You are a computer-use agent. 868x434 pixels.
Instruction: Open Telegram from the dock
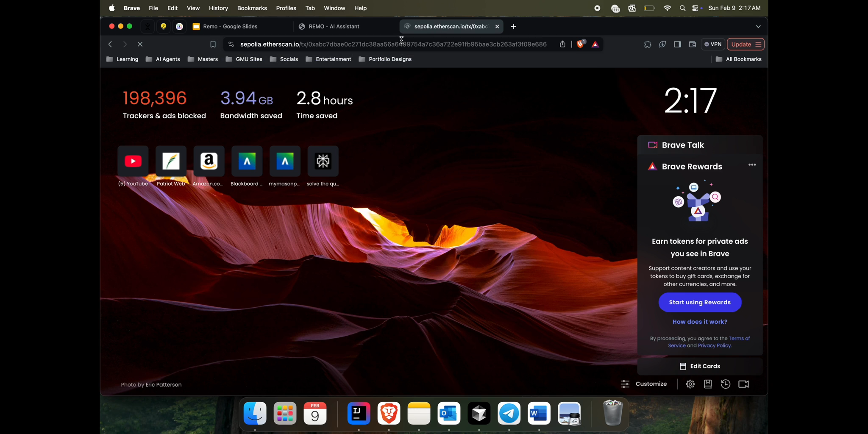pyautogui.click(x=509, y=413)
